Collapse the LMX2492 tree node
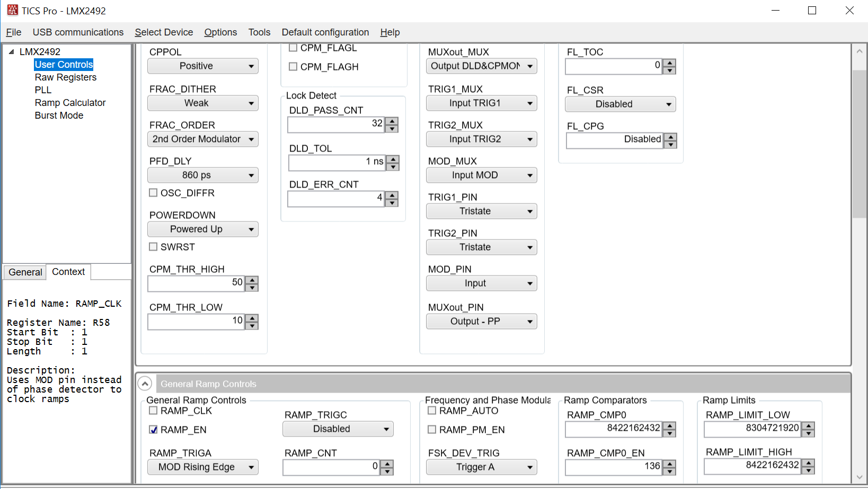 [x=11, y=52]
